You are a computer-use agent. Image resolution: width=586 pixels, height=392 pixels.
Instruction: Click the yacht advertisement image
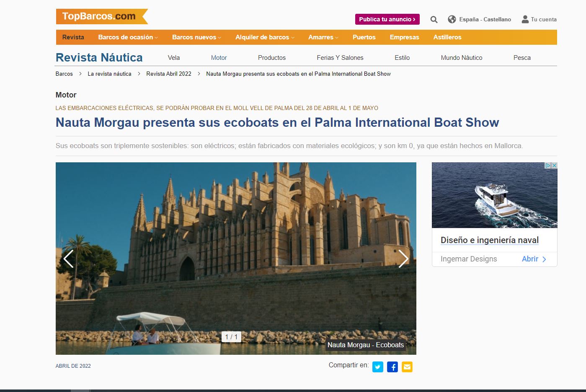495,195
